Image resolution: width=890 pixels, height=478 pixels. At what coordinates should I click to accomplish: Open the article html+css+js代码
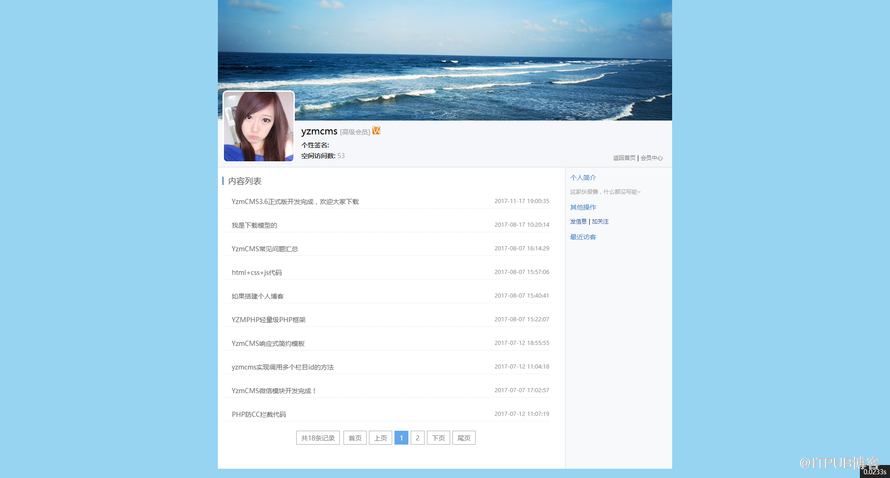click(x=257, y=272)
